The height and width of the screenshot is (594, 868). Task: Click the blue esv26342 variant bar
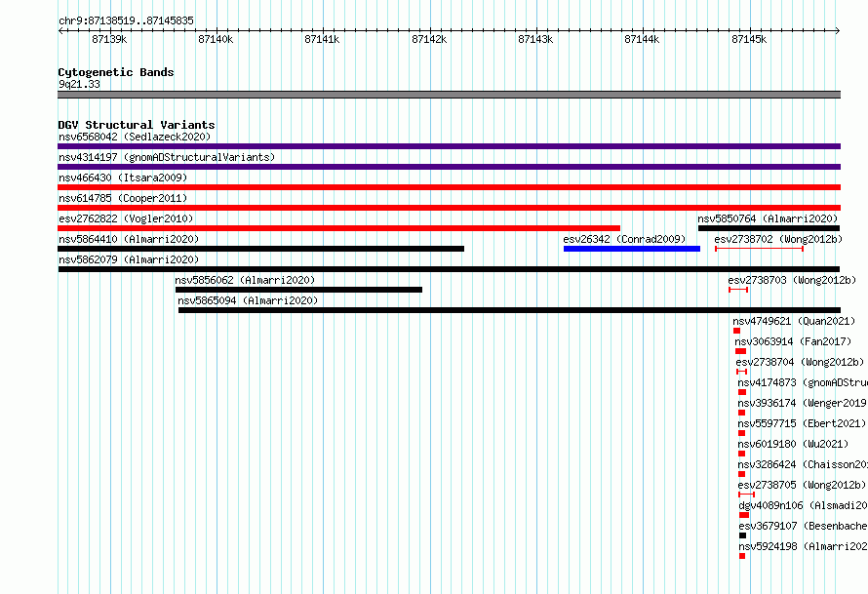coord(632,249)
